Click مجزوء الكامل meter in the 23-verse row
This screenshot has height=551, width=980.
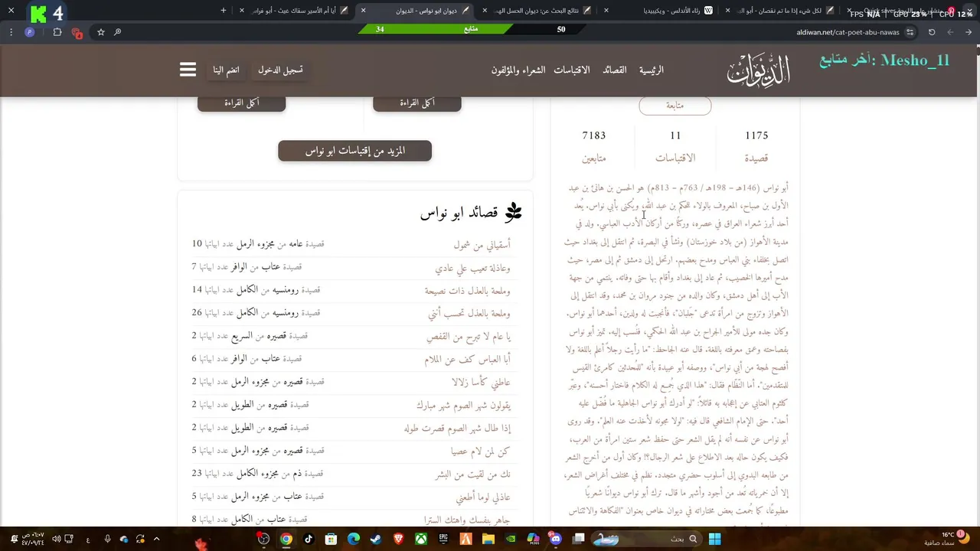click(256, 474)
